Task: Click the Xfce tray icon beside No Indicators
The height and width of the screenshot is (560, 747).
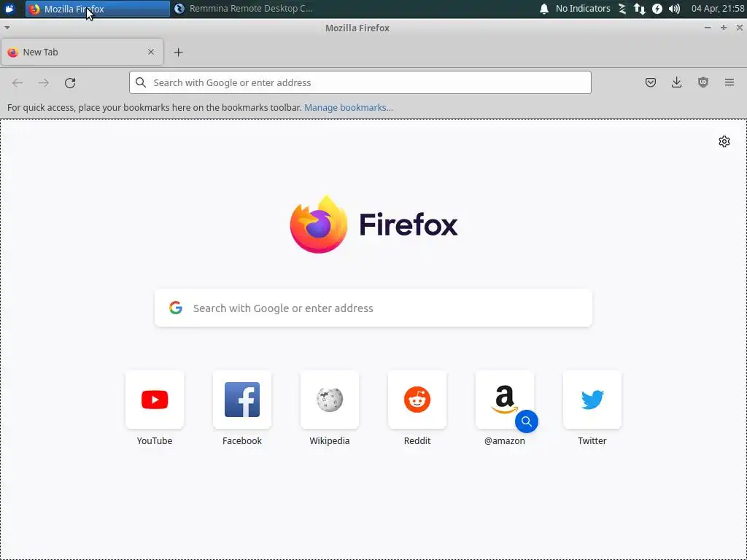Action: [622, 9]
